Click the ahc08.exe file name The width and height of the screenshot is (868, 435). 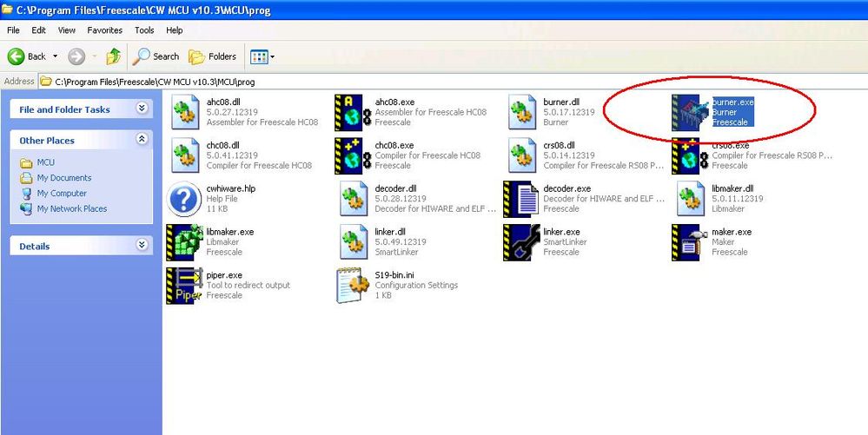394,102
